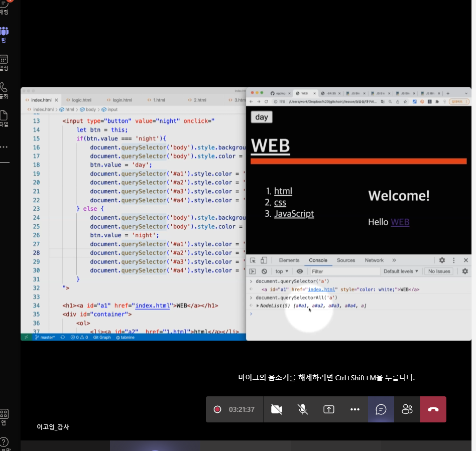Unmute the microphone in meeting controls

[x=303, y=409]
